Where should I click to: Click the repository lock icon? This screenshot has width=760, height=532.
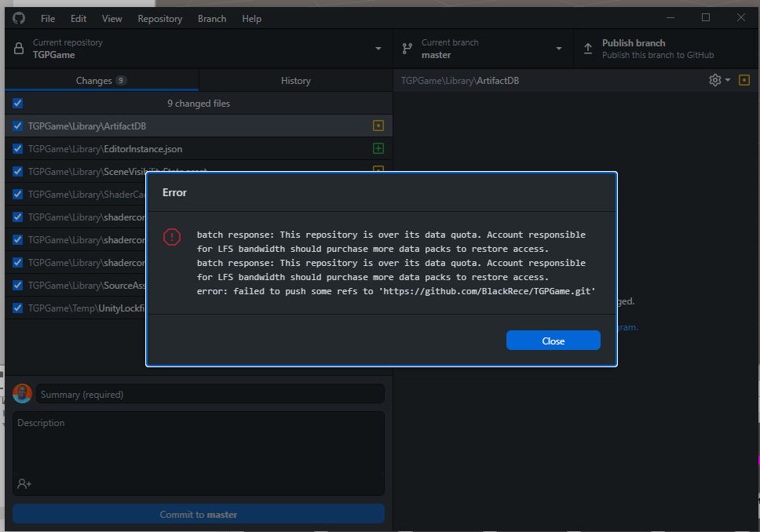pyautogui.click(x=19, y=49)
